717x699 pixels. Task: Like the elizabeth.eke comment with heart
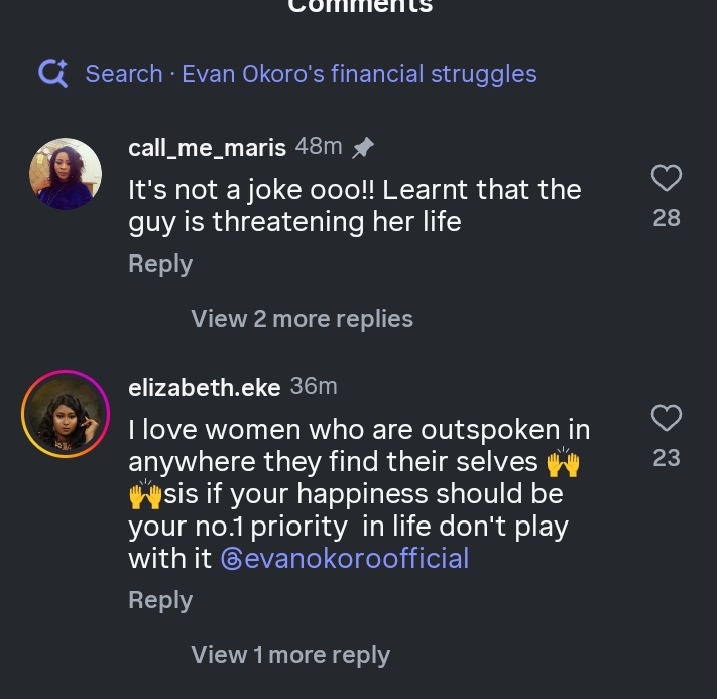(x=666, y=417)
